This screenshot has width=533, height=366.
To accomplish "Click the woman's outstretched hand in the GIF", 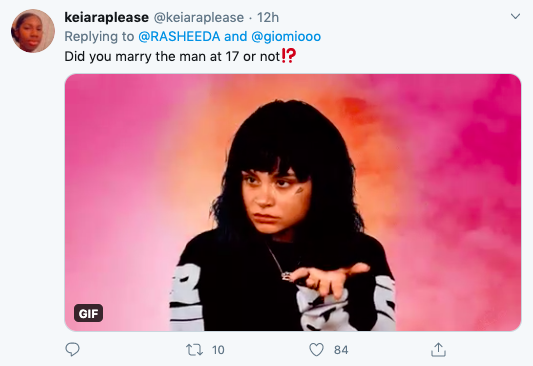I will (330, 279).
